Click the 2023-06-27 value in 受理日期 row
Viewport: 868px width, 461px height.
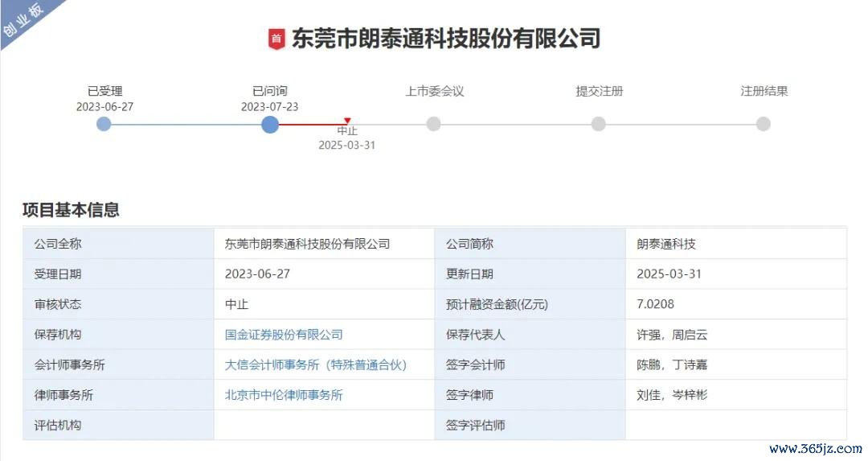point(257,274)
